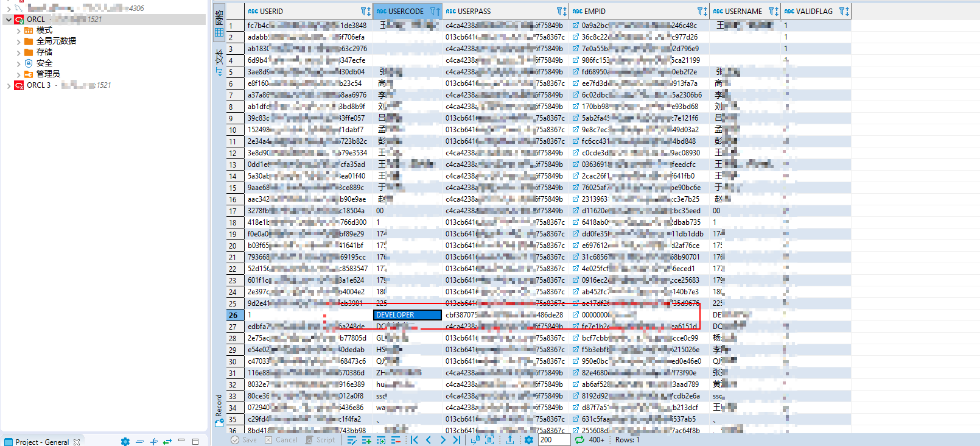This screenshot has width=980, height=446.
Task: Open result set settings gear icon
Action: click(x=529, y=440)
